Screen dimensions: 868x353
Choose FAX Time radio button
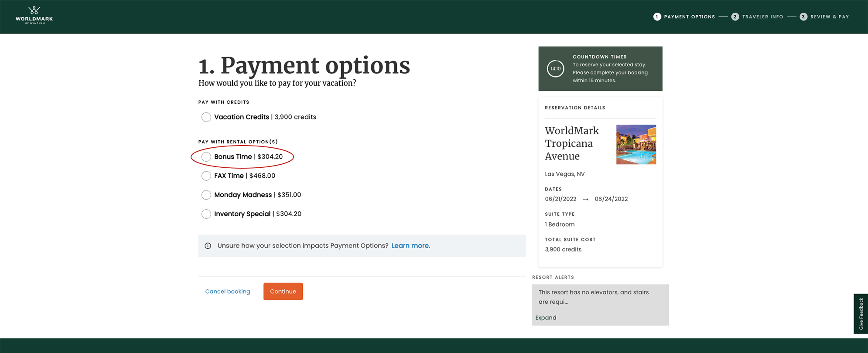pyautogui.click(x=206, y=176)
